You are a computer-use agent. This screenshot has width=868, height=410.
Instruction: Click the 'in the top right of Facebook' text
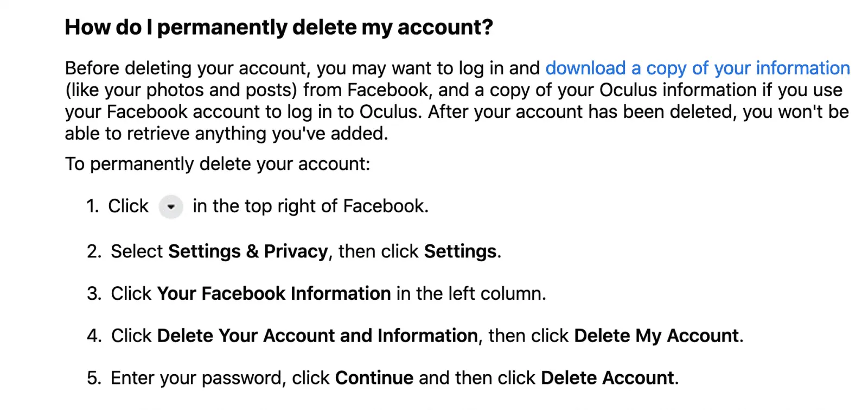[x=310, y=206]
